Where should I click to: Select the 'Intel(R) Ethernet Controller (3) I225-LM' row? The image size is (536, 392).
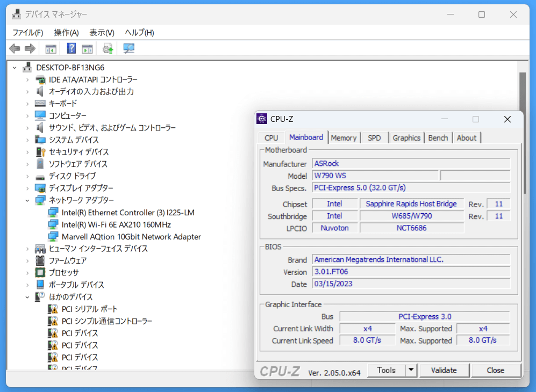click(x=128, y=213)
